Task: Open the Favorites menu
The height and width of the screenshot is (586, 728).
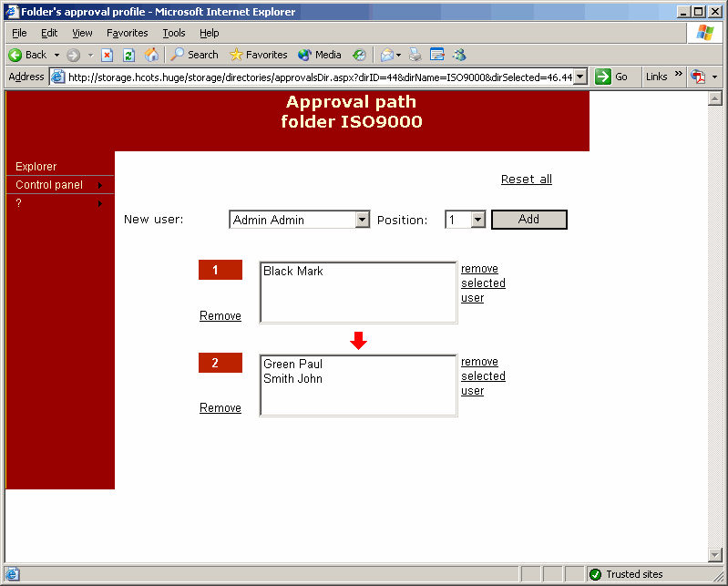Action: pyautogui.click(x=128, y=33)
